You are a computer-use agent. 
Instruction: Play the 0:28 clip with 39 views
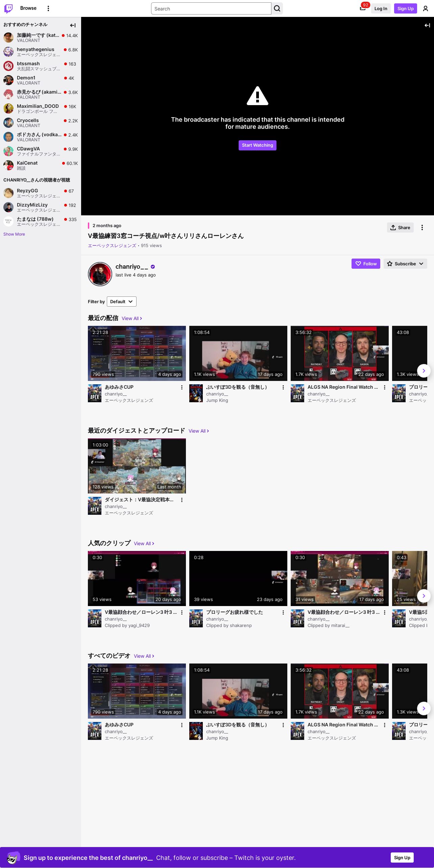[x=238, y=578]
